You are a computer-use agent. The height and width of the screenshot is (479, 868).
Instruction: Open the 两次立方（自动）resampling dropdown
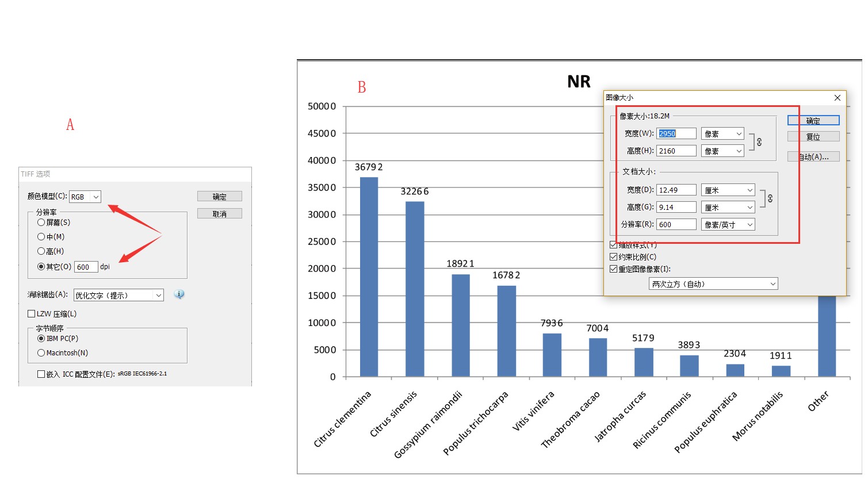[x=713, y=284]
